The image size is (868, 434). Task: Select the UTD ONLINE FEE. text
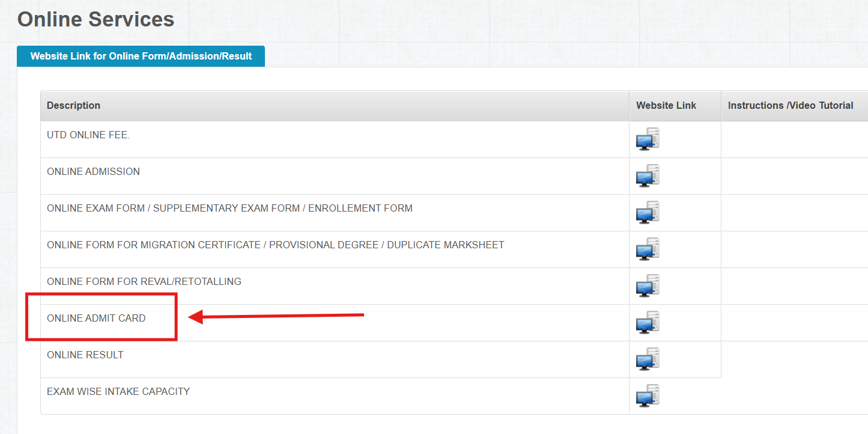coord(88,135)
